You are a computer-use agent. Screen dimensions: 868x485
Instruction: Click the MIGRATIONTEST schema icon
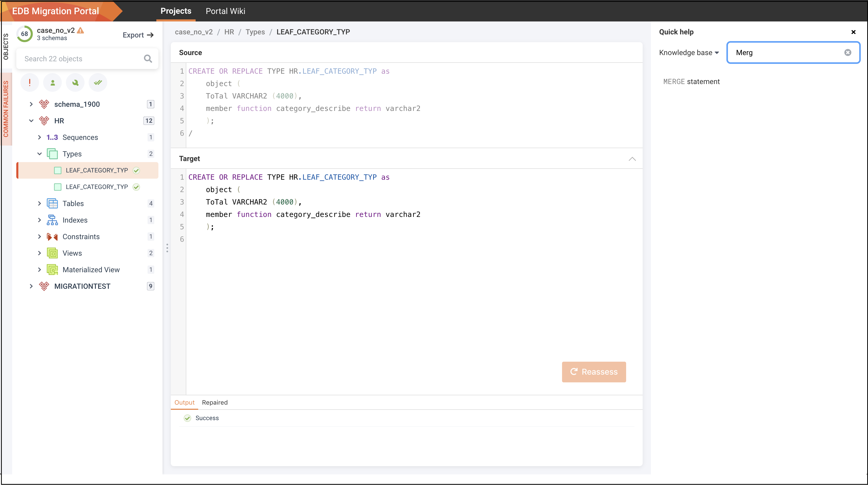[44, 286]
